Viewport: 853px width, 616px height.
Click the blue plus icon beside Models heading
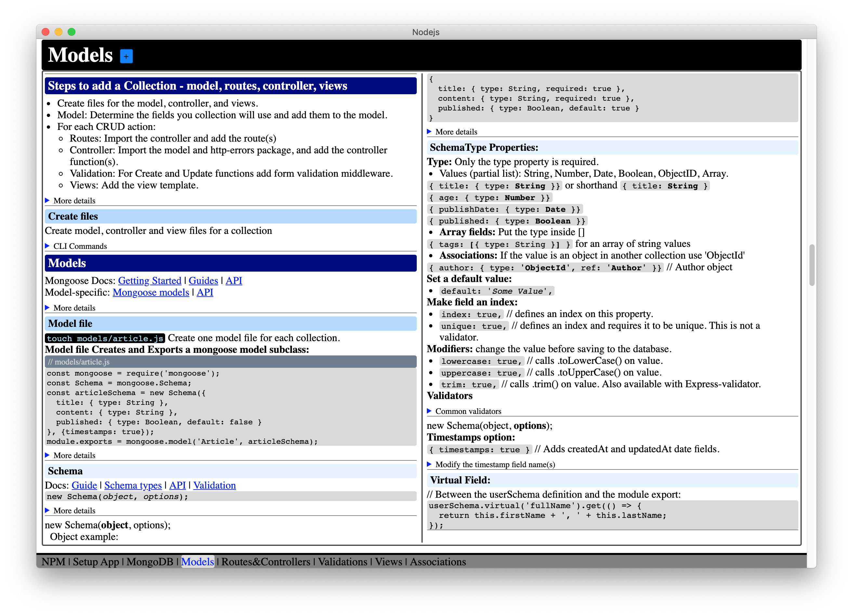click(126, 57)
